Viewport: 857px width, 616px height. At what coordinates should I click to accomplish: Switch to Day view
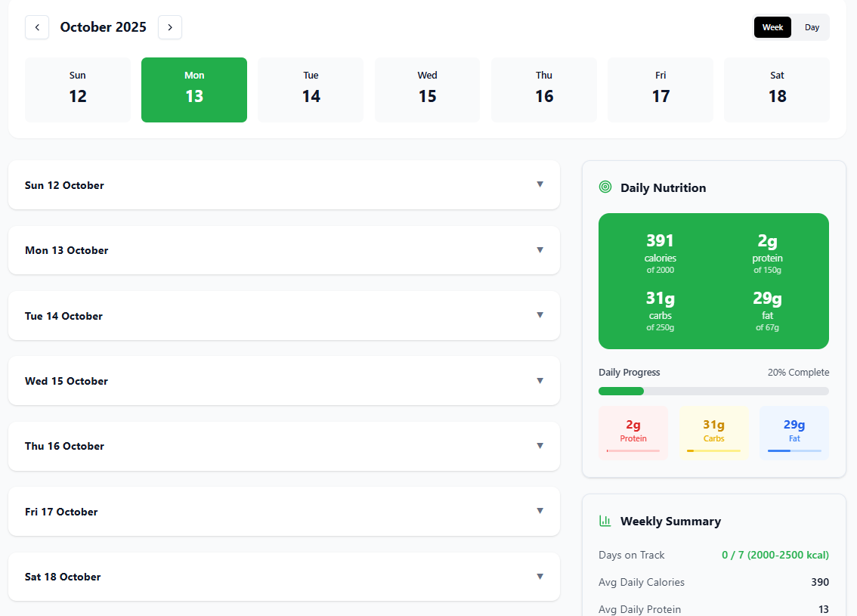[x=812, y=27]
